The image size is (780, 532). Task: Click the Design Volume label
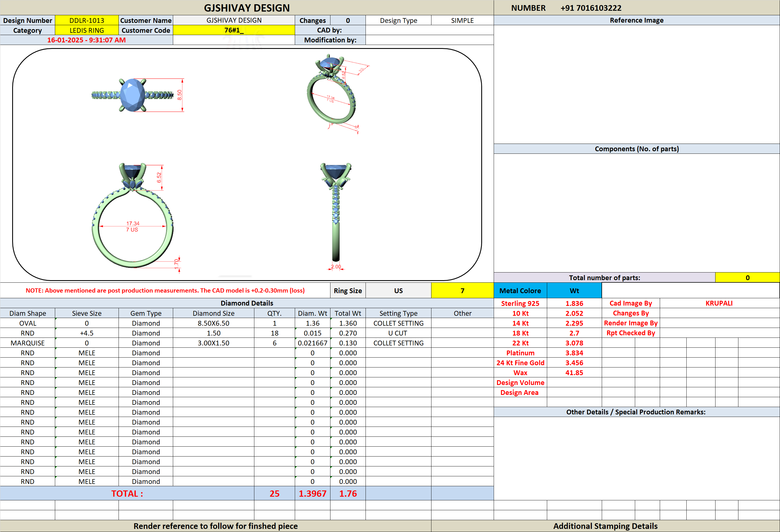tap(520, 382)
